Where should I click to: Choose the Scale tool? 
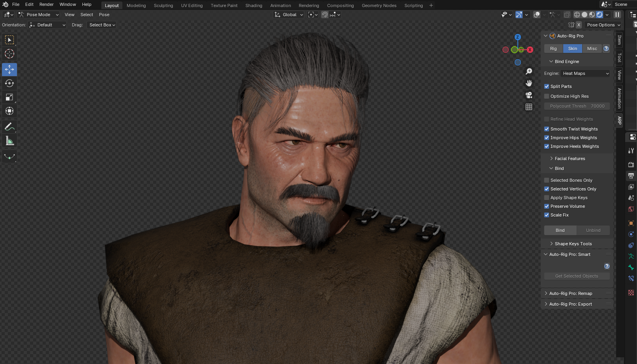click(9, 97)
